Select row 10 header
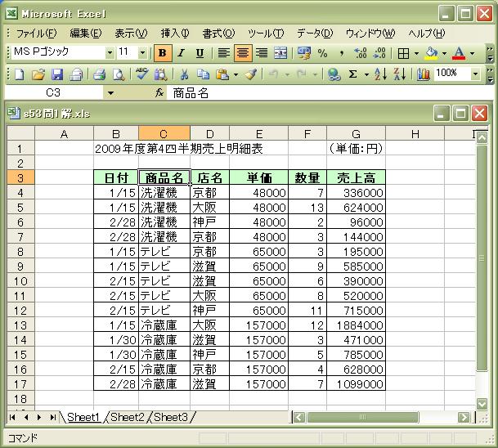 click(x=20, y=281)
